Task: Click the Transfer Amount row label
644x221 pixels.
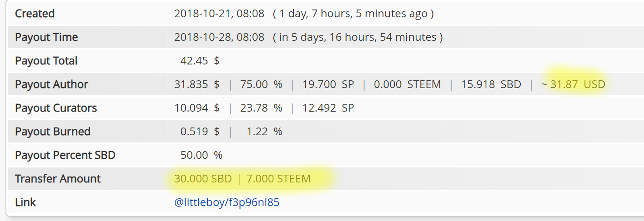Action: click(58, 179)
